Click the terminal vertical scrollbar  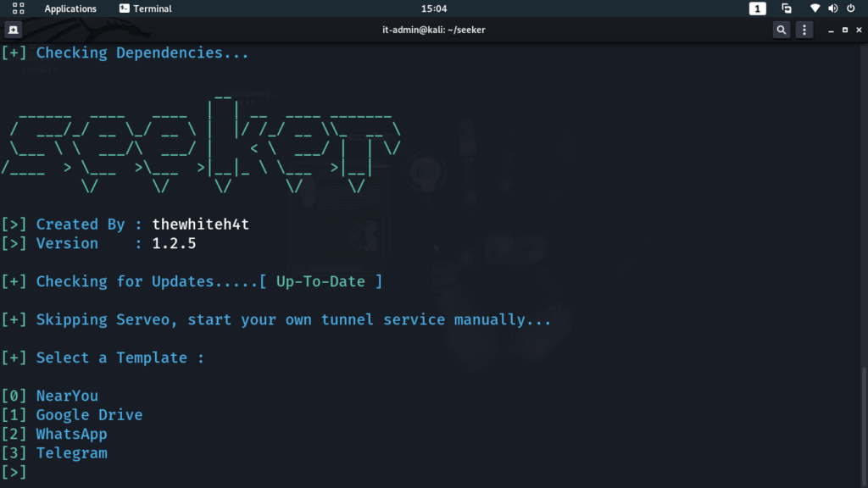[x=864, y=426]
